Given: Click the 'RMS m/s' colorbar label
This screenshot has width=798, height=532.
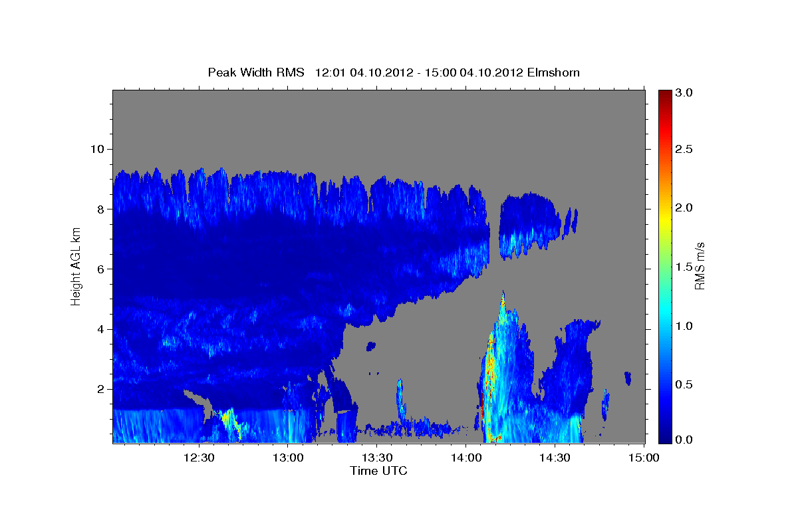Looking at the screenshot, I should [x=700, y=267].
